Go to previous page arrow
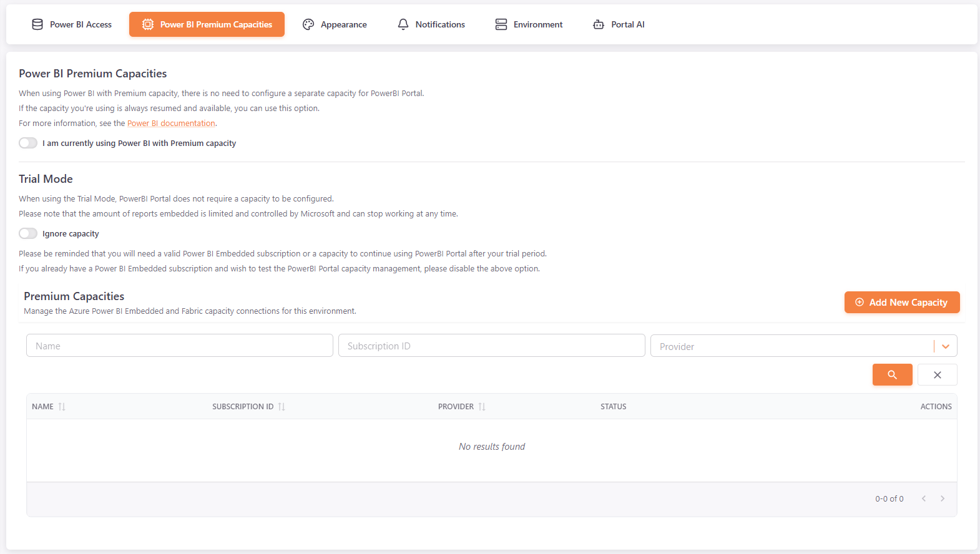This screenshot has height=554, width=980. point(924,498)
